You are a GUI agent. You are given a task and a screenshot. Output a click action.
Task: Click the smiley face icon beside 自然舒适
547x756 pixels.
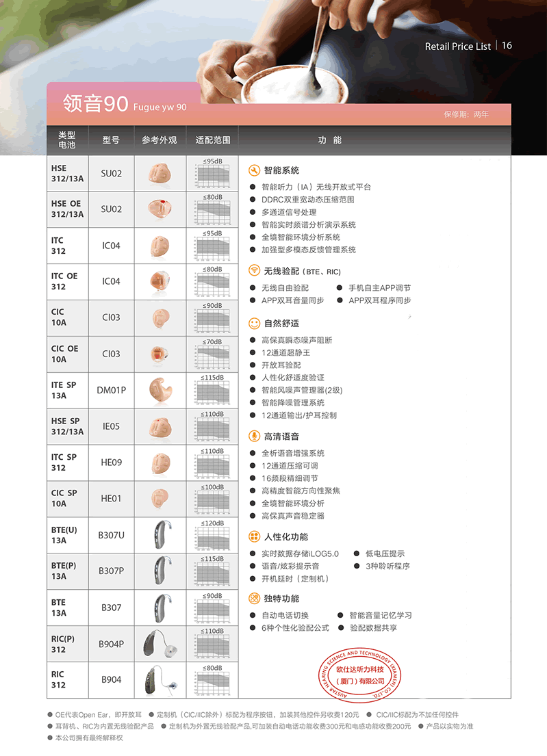click(x=254, y=323)
